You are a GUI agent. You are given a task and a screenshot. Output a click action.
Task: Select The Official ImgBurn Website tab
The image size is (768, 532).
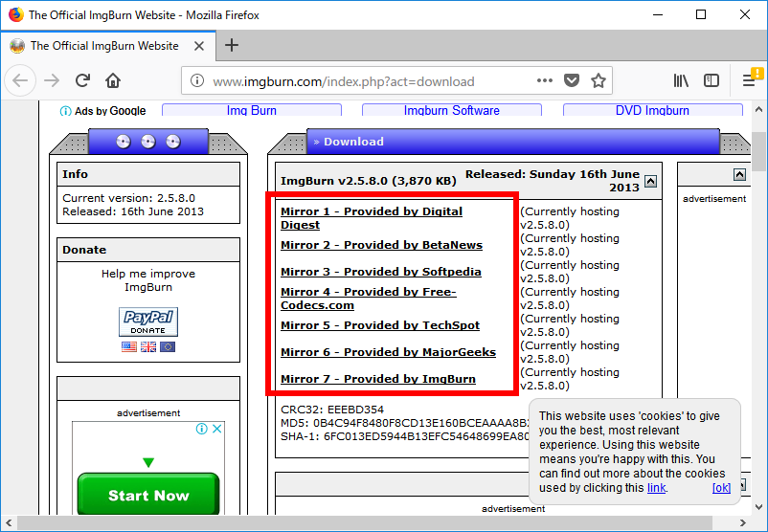click(x=108, y=46)
